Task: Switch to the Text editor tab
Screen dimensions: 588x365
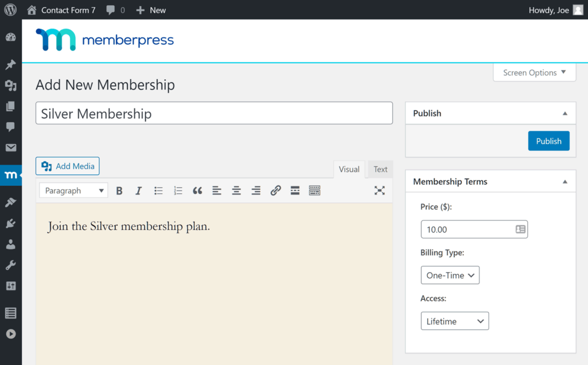Action: click(380, 169)
